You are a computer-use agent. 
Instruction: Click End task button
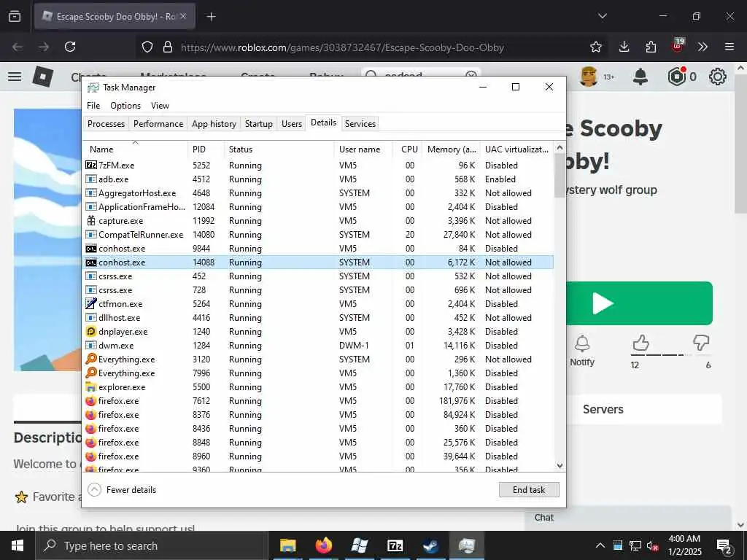point(529,489)
